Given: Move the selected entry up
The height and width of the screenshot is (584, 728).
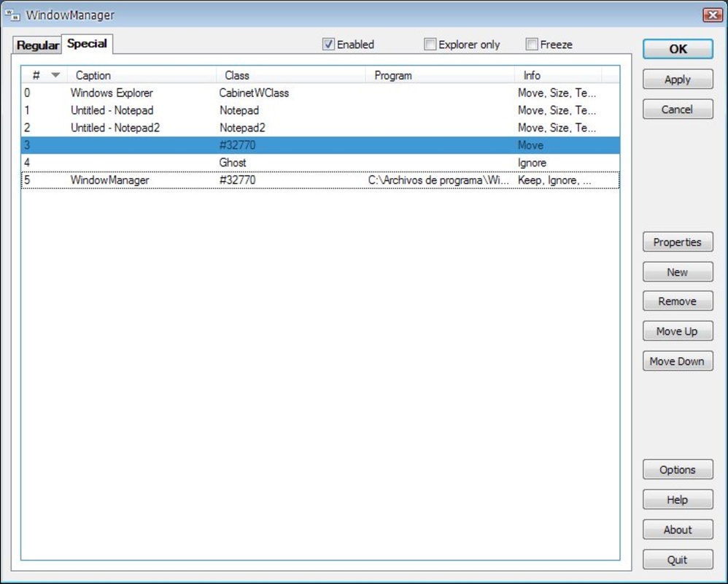Looking at the screenshot, I should (x=677, y=331).
